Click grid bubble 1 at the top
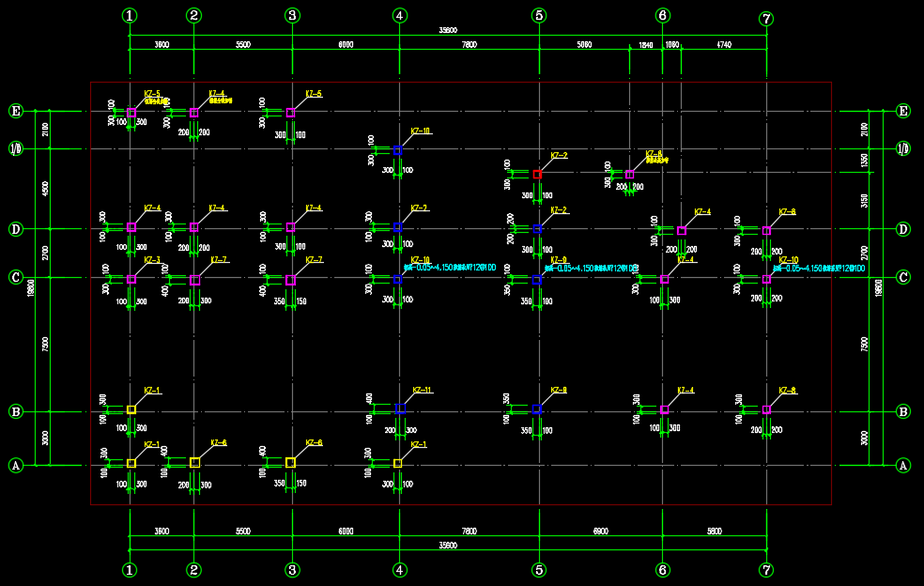The height and width of the screenshot is (586, 924). point(130,15)
